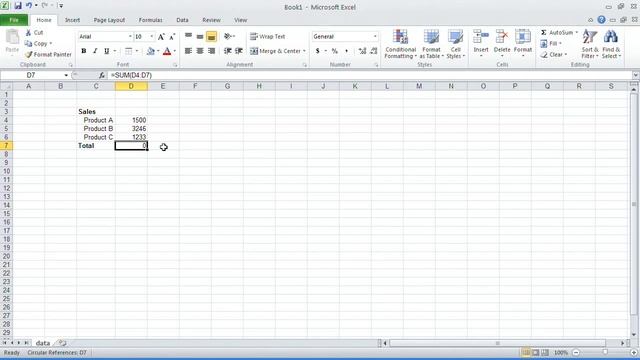Toggle Bottom Align vertical alignment
The image size is (640, 360).
point(211,36)
